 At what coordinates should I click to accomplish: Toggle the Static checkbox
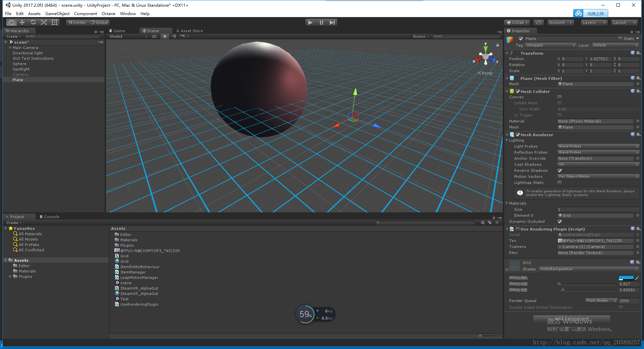(x=620, y=39)
